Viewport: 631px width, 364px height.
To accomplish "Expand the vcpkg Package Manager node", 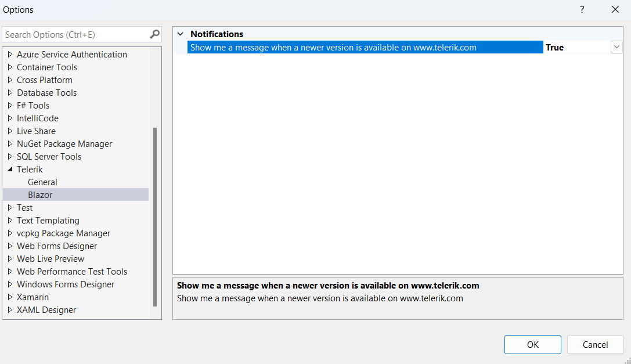I will [x=10, y=233].
